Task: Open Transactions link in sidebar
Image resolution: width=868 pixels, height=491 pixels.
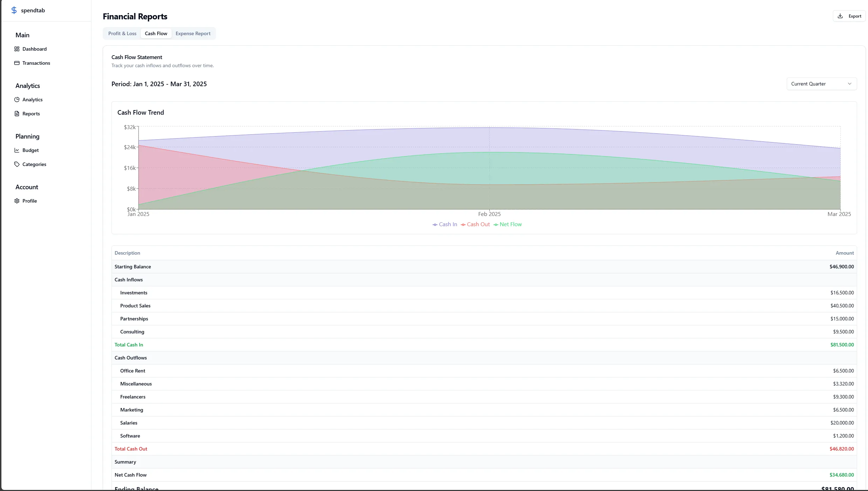Action: point(36,63)
